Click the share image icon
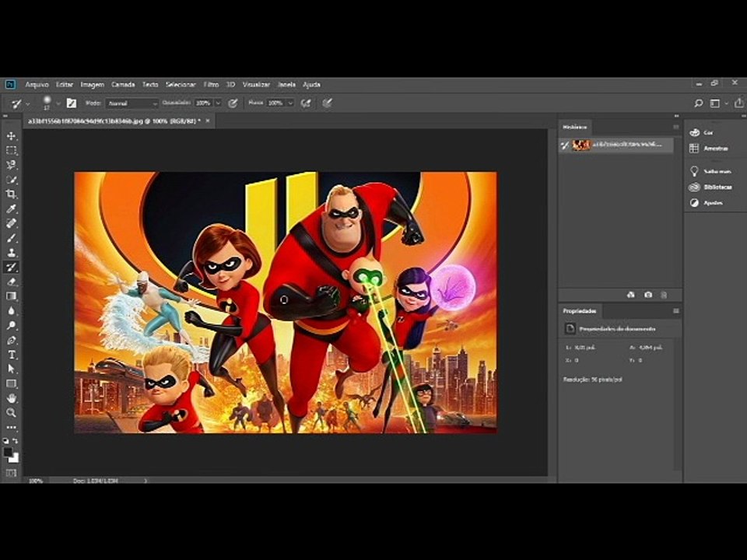This screenshot has height=560, width=747. point(739,103)
